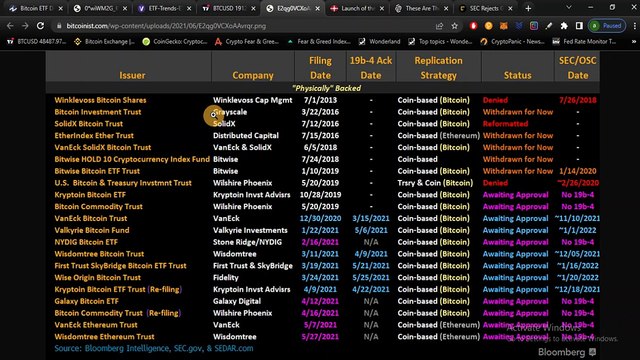Image resolution: width=640 pixels, height=360 pixels.
Task: Click the Fidelity company cell
Action: [225, 278]
